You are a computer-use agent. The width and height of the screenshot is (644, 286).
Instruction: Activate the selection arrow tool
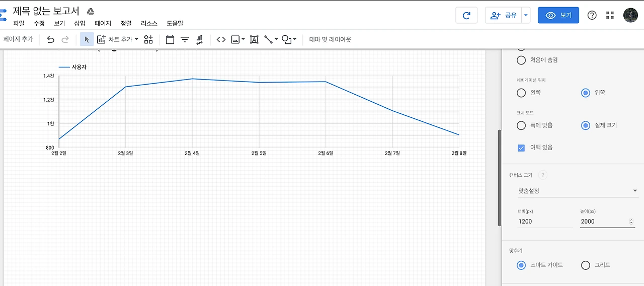point(87,39)
